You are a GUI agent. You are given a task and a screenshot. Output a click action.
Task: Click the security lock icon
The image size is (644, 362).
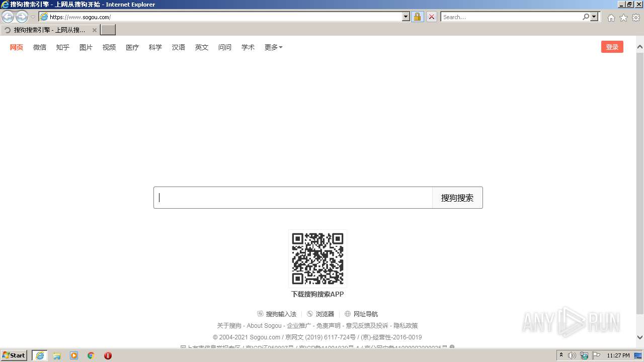click(x=417, y=17)
